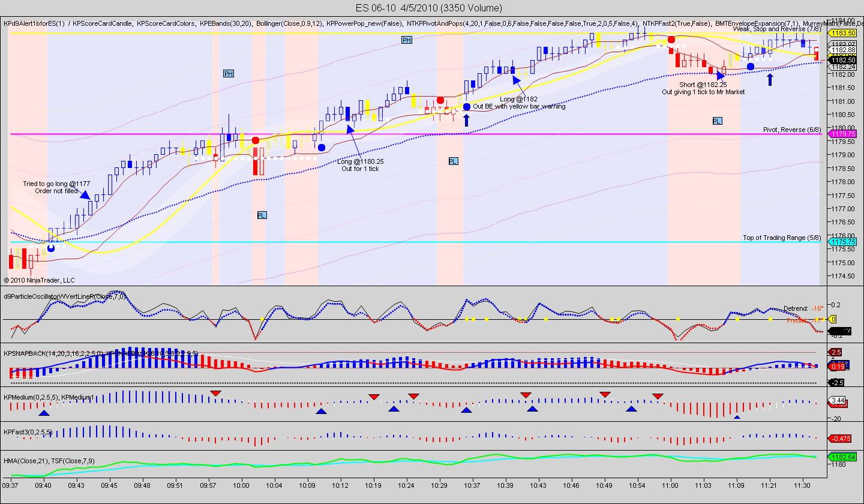Click the black 1182.50 price flag
Viewport: 864px width, 504px height.
pos(842,60)
